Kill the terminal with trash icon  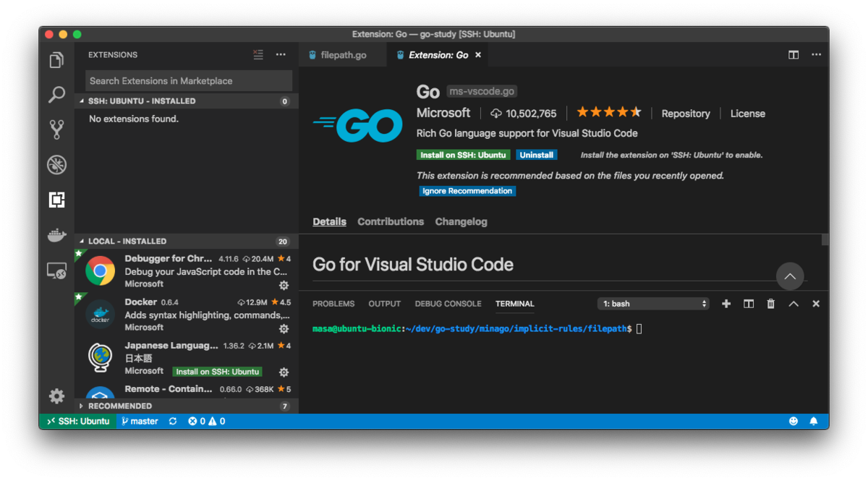point(771,304)
